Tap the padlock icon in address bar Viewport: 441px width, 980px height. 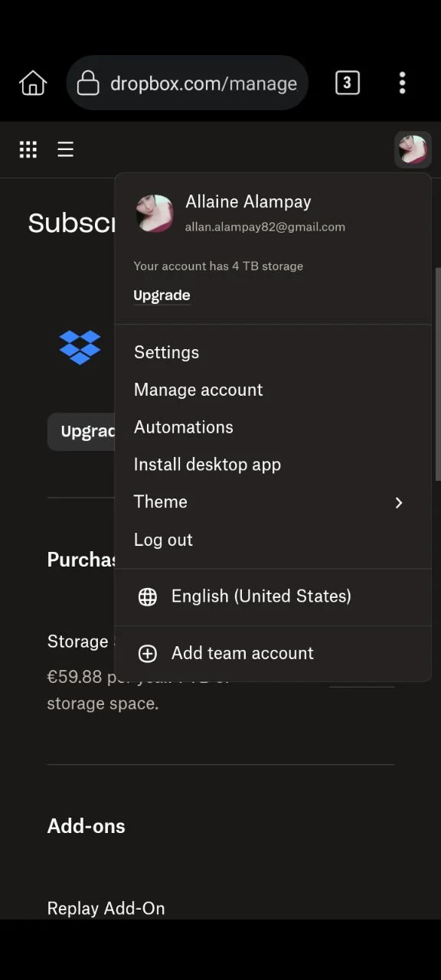88,83
